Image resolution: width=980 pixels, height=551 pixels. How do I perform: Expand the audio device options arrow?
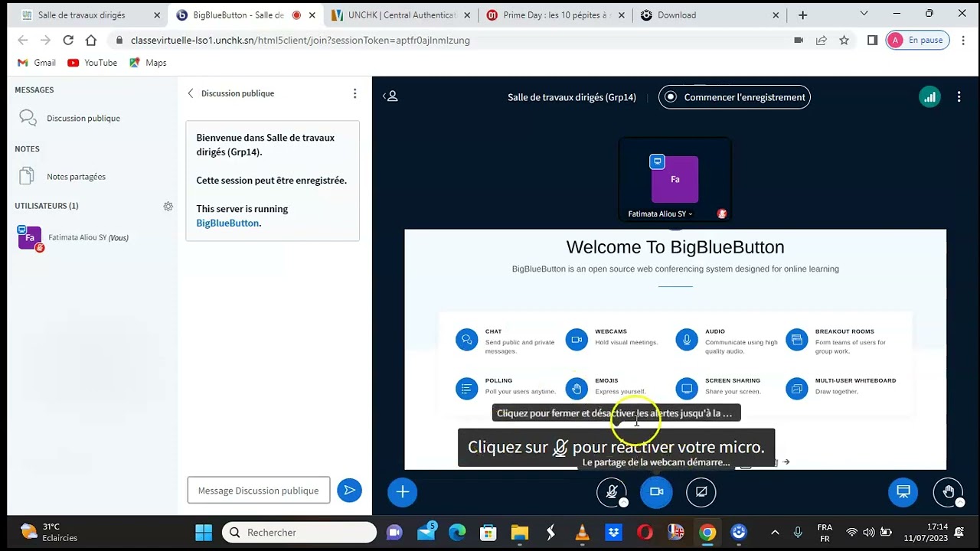[623, 503]
